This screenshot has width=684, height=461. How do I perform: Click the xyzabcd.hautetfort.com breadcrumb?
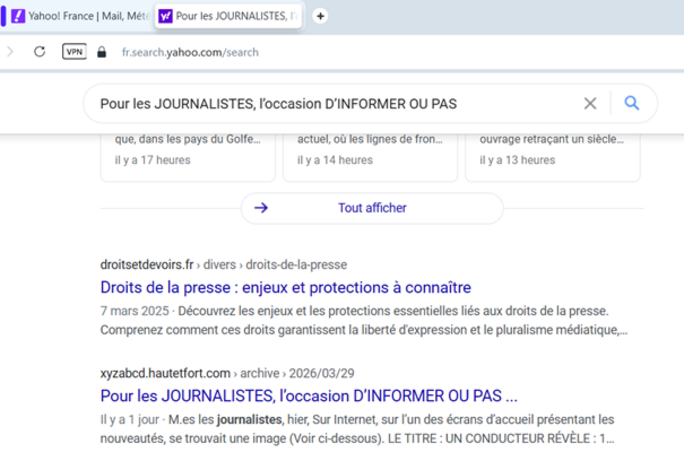[165, 373]
